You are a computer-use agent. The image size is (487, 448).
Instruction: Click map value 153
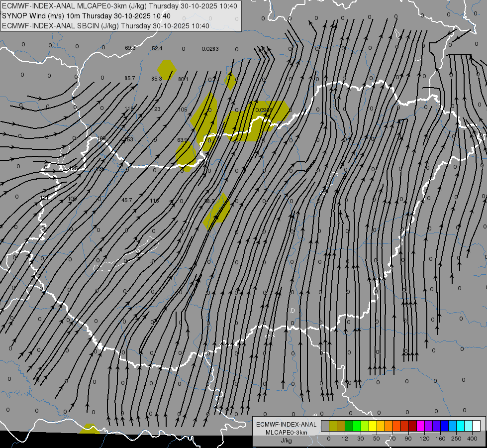pos(128,139)
